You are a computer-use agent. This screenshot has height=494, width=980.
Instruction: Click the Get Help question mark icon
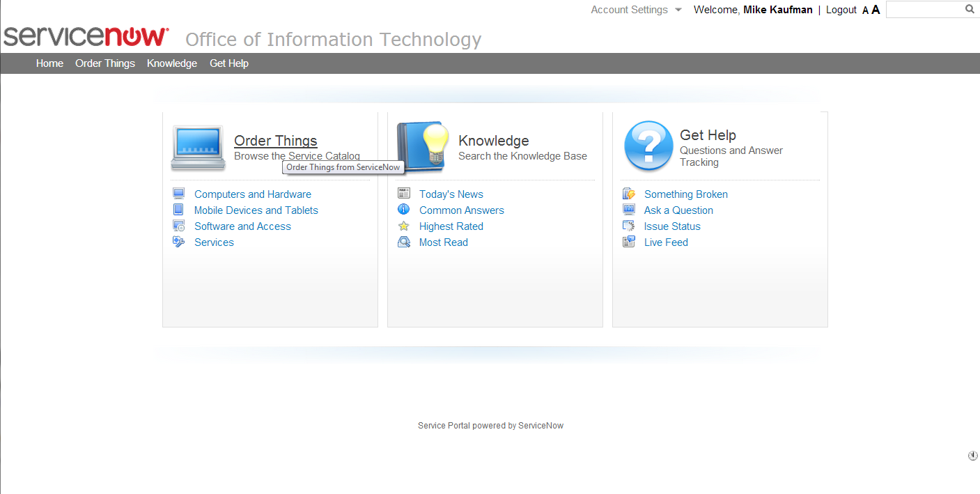point(648,146)
